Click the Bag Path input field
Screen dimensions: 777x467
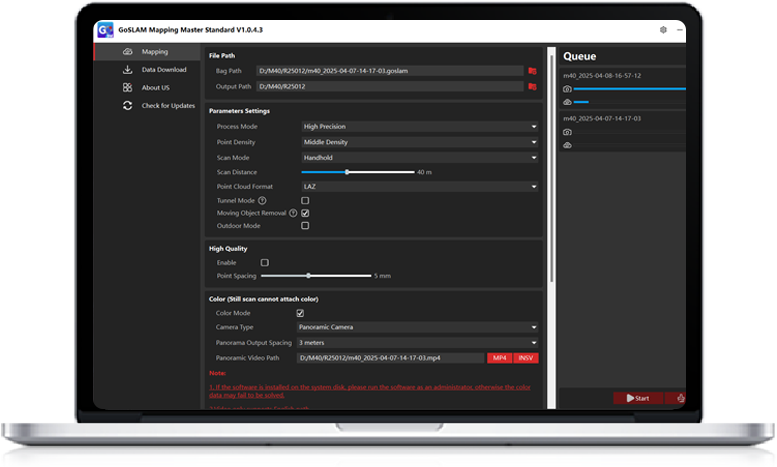(390, 71)
